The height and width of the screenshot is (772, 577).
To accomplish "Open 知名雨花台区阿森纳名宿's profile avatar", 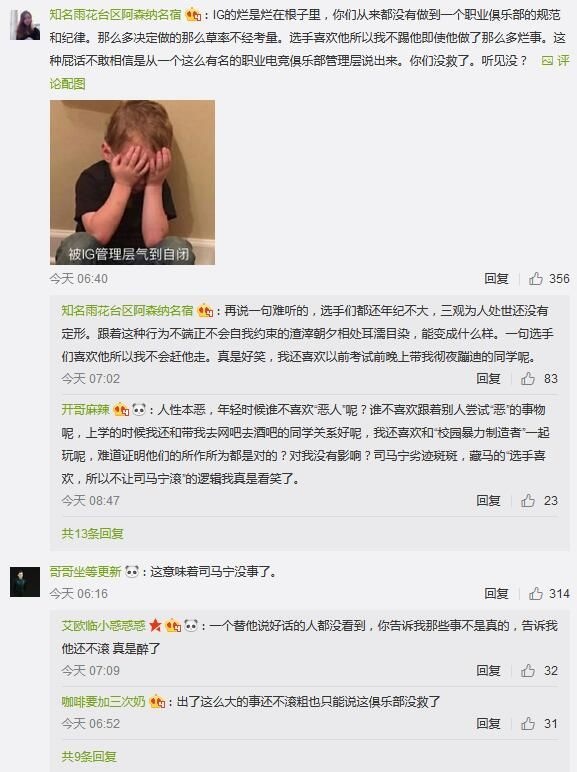I will pos(25,25).
